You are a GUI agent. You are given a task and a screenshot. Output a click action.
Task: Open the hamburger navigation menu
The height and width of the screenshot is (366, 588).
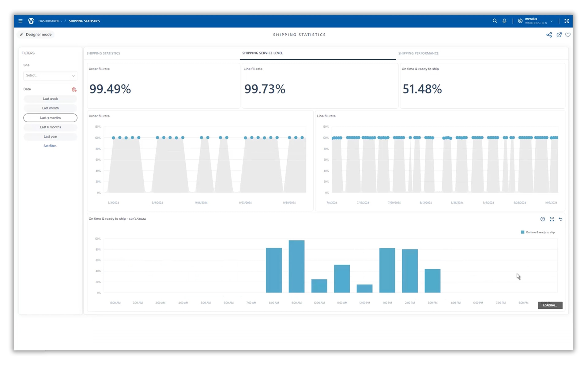pyautogui.click(x=21, y=21)
